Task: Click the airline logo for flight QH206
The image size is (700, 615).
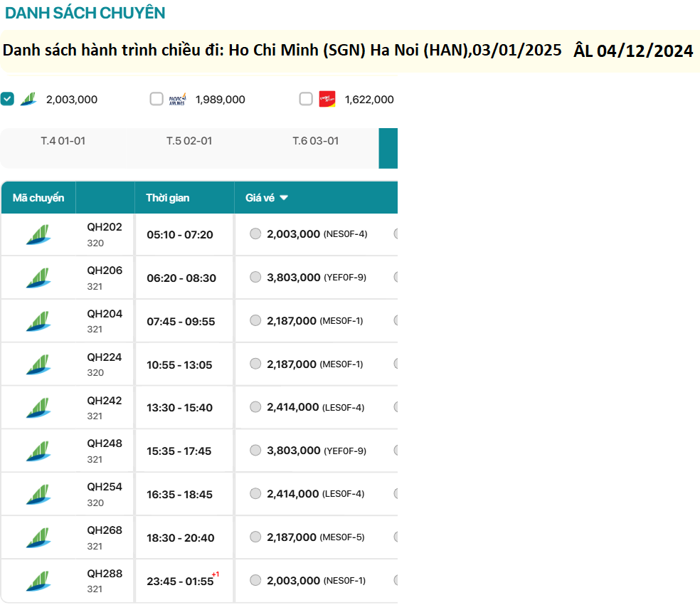Action: [38, 278]
